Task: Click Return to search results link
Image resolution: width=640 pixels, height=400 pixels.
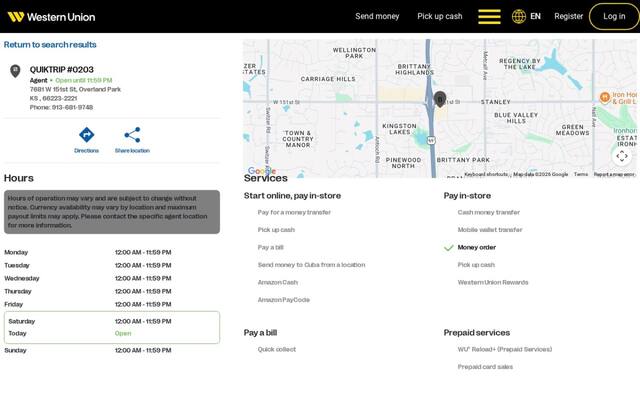Action: (x=50, y=44)
